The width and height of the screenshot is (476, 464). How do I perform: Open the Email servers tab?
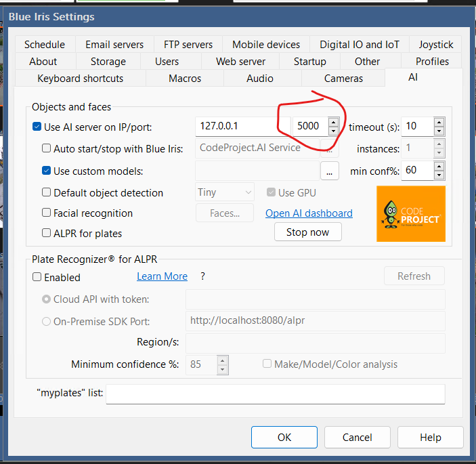[x=114, y=45]
